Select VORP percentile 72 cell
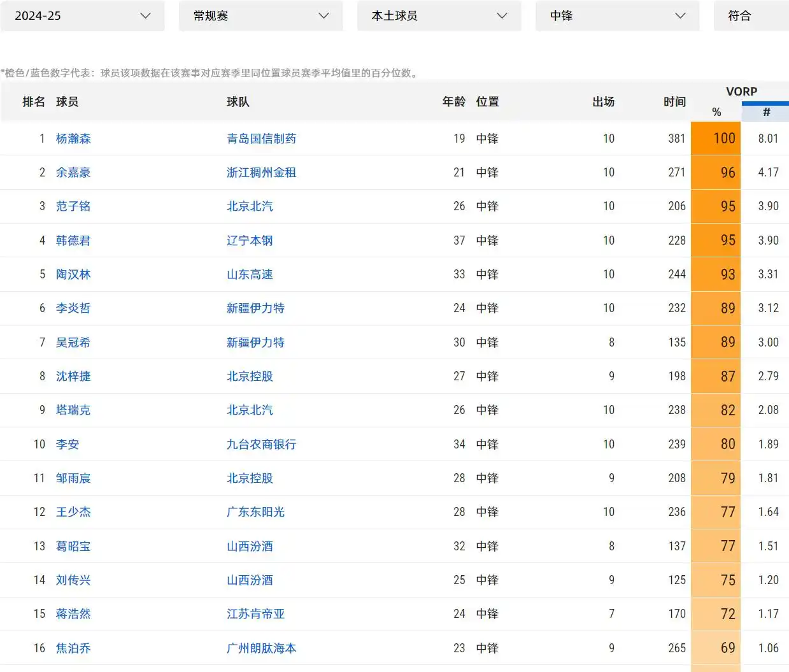The image size is (789, 672). (716, 614)
